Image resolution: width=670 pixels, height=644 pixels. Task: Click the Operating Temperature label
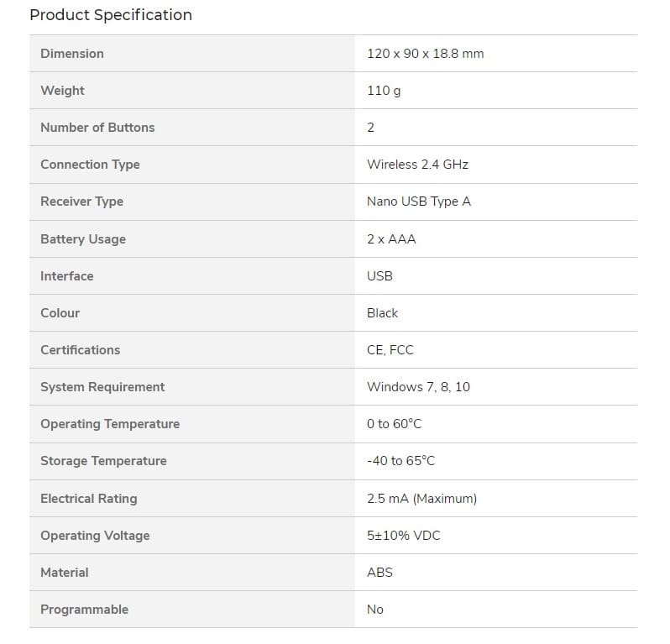[110, 424]
